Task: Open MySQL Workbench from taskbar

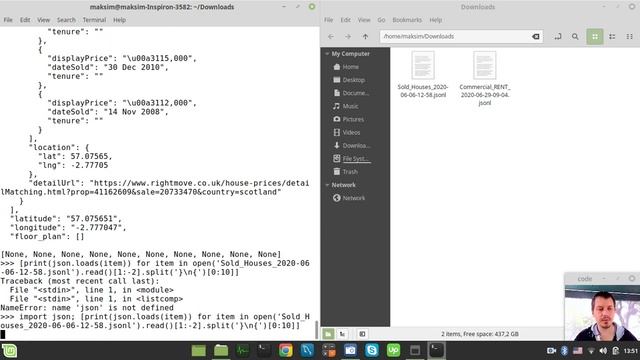Action: (x=307, y=351)
